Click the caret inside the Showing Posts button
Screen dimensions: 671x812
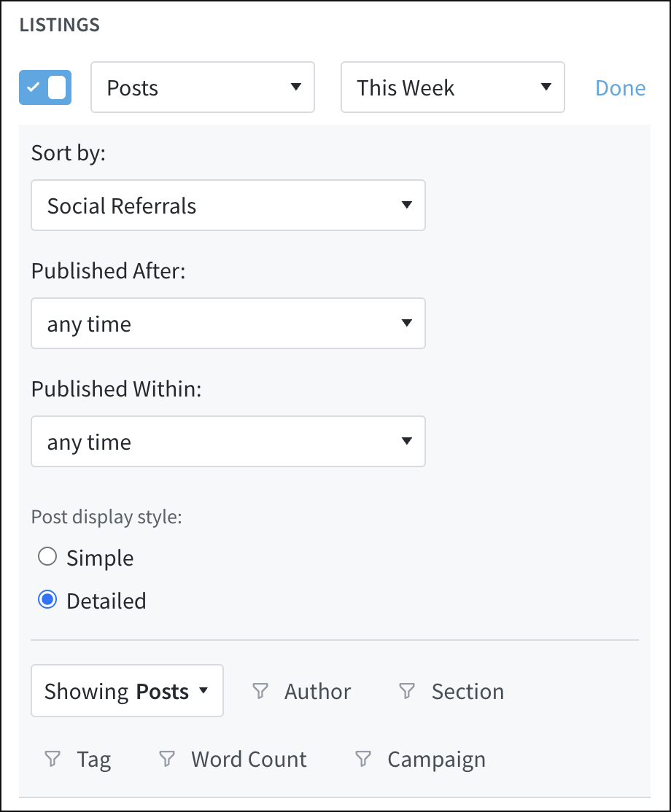click(203, 691)
